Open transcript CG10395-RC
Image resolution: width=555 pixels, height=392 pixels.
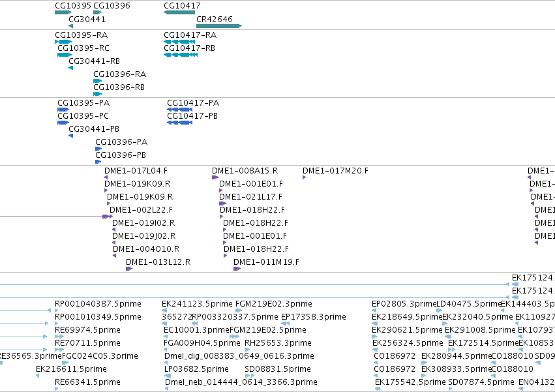[83, 48]
